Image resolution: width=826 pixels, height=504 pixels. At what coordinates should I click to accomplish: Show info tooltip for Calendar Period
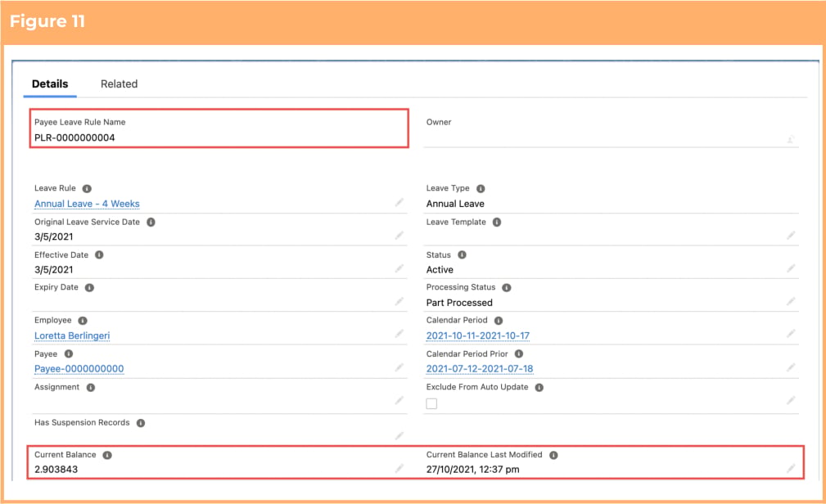tap(499, 321)
